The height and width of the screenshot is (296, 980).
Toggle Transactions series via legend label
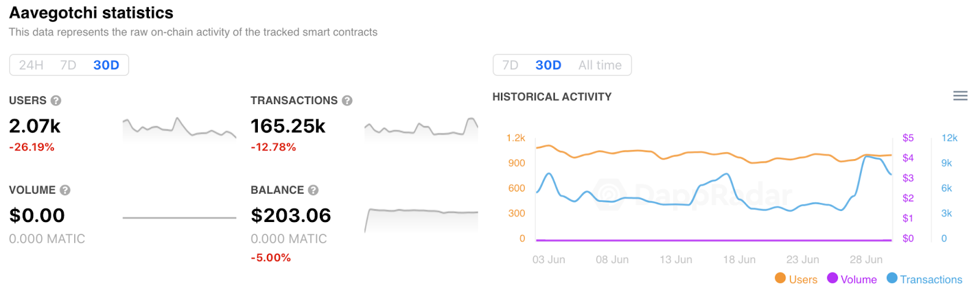(x=931, y=279)
